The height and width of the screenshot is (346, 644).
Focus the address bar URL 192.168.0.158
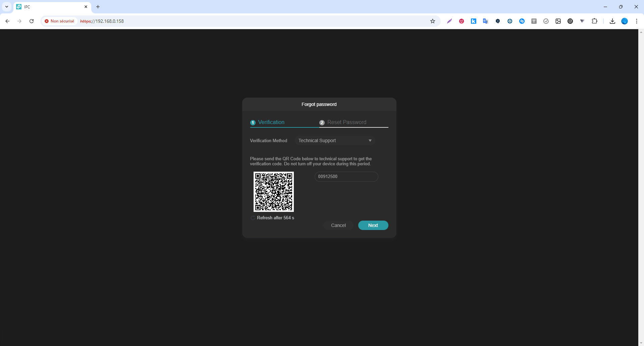click(x=102, y=21)
